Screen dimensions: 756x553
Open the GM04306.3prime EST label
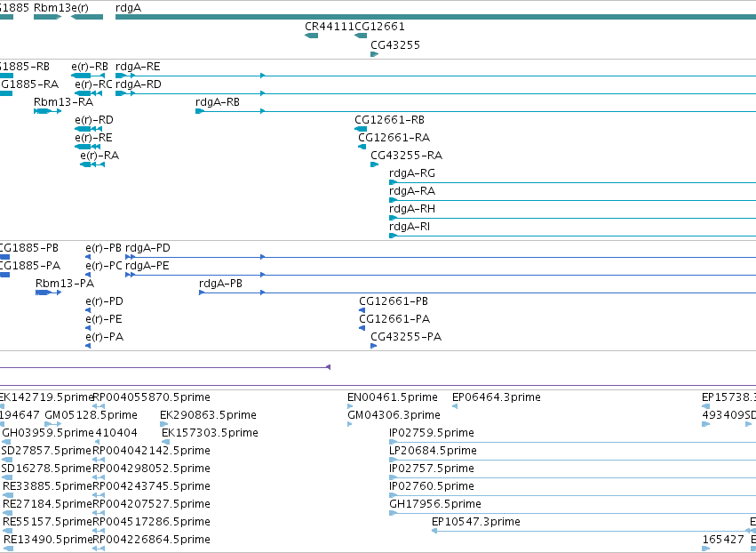pos(394,415)
